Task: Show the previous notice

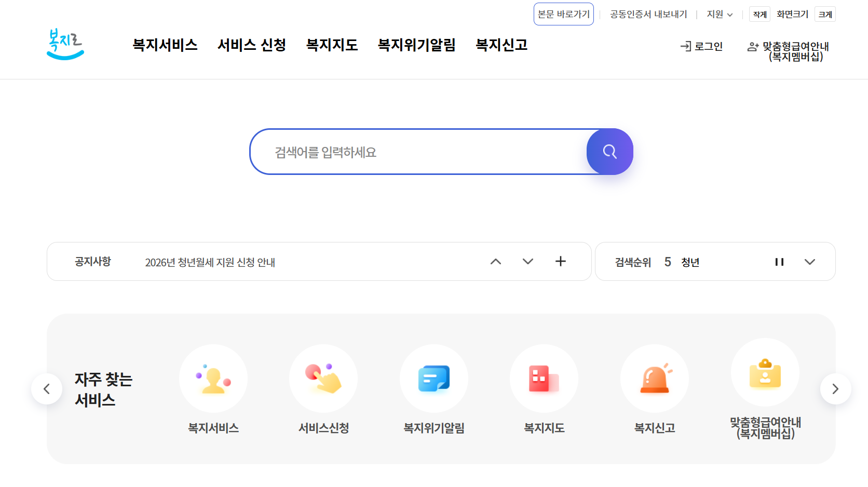Action: coord(496,261)
